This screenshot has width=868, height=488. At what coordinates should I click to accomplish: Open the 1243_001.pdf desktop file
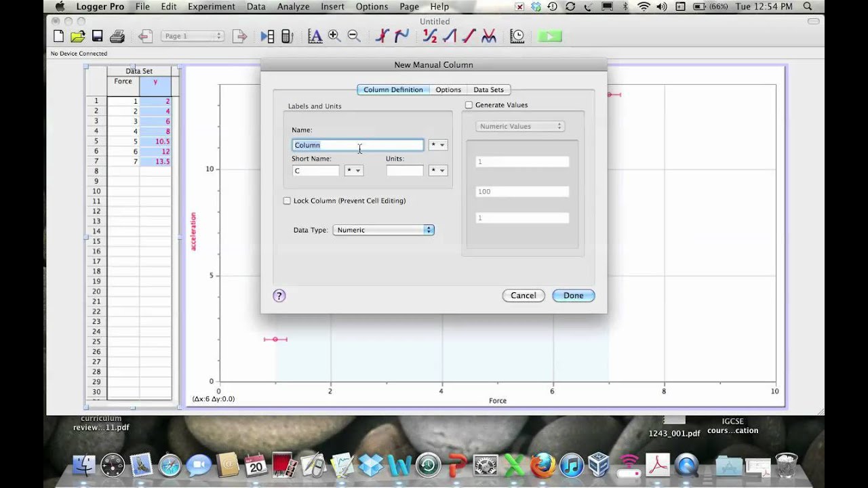coord(674,433)
